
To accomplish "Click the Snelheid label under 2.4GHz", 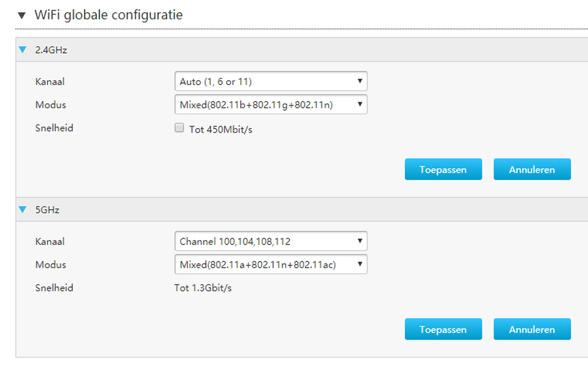I will click(x=54, y=128).
